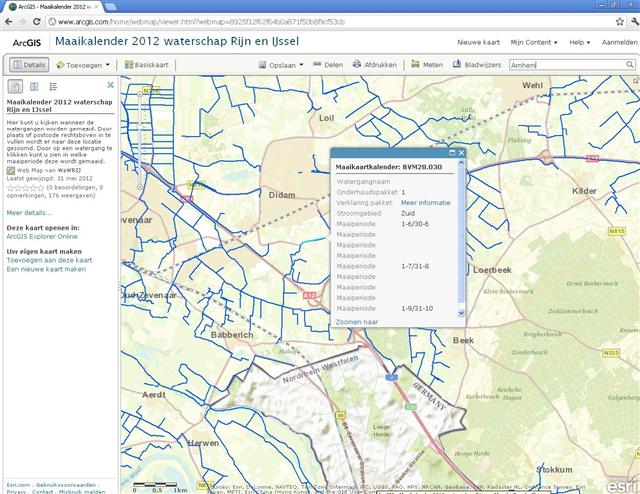The image size is (640, 494).
Task: Open the Meten measure tool
Action: click(x=427, y=64)
